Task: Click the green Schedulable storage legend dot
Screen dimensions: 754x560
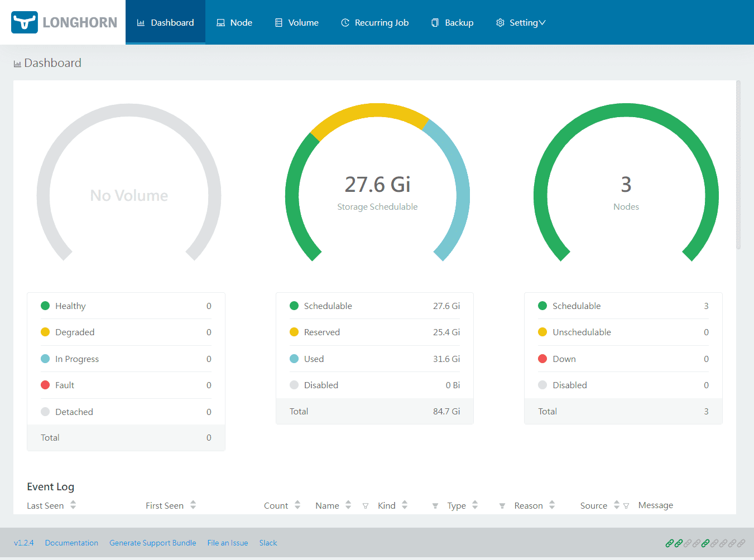Action: pos(294,306)
